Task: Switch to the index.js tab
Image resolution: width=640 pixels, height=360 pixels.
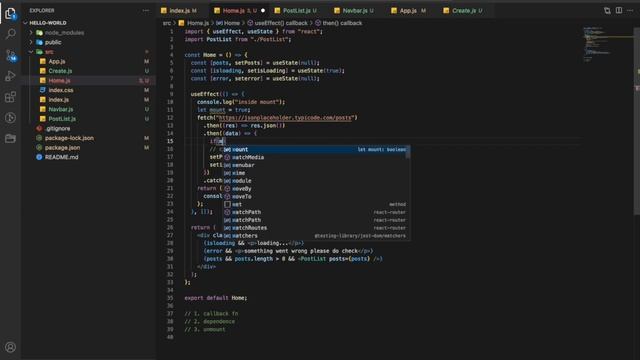Action: 179,11
